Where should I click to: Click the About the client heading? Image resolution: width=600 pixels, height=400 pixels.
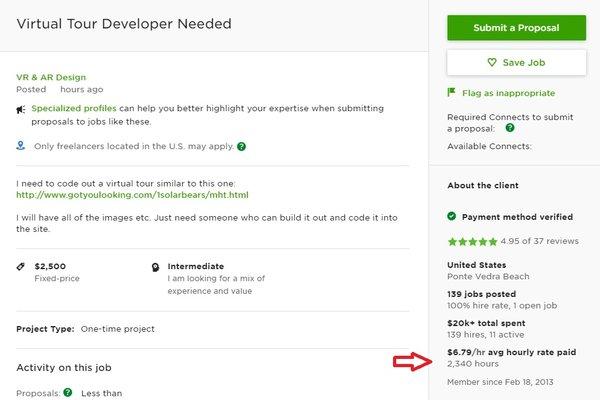pyautogui.click(x=483, y=186)
